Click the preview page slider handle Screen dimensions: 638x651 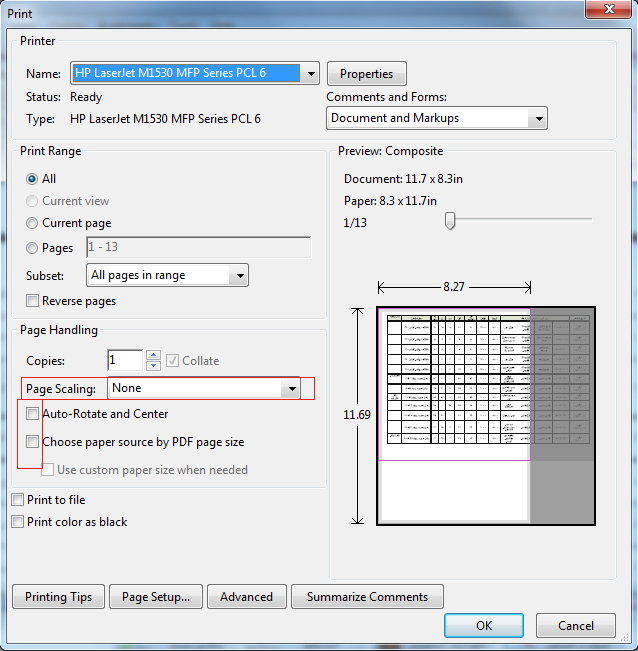(450, 220)
